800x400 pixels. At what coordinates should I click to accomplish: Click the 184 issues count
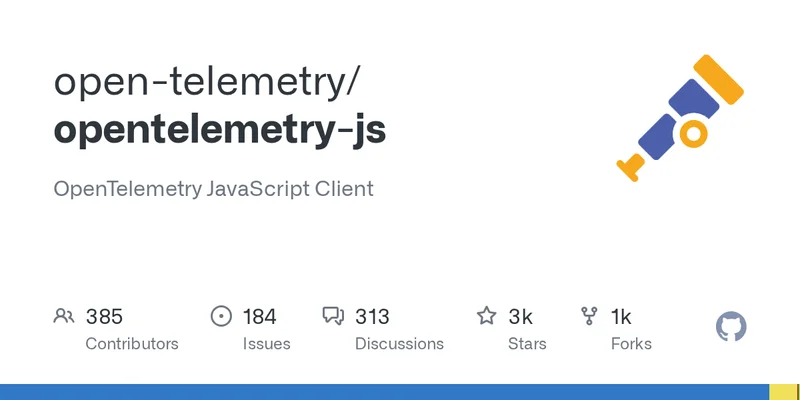[259, 317]
